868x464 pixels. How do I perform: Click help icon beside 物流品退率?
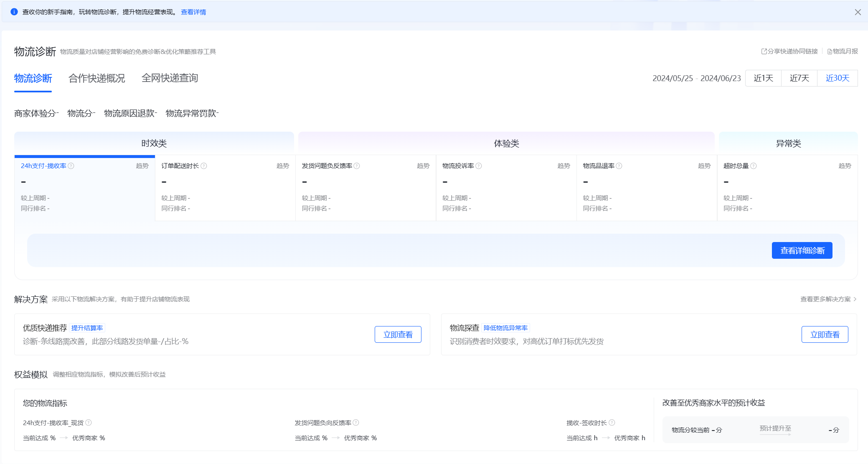(619, 166)
